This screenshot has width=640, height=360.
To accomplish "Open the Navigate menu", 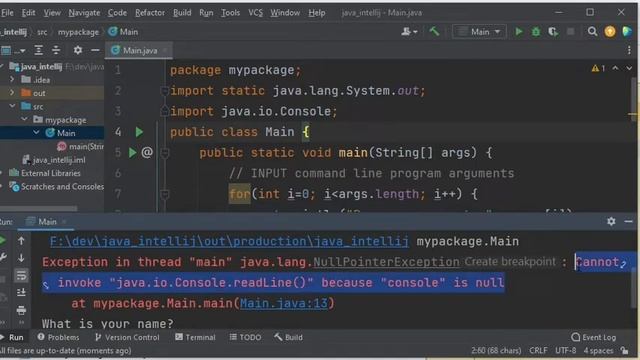I will click(84, 13).
